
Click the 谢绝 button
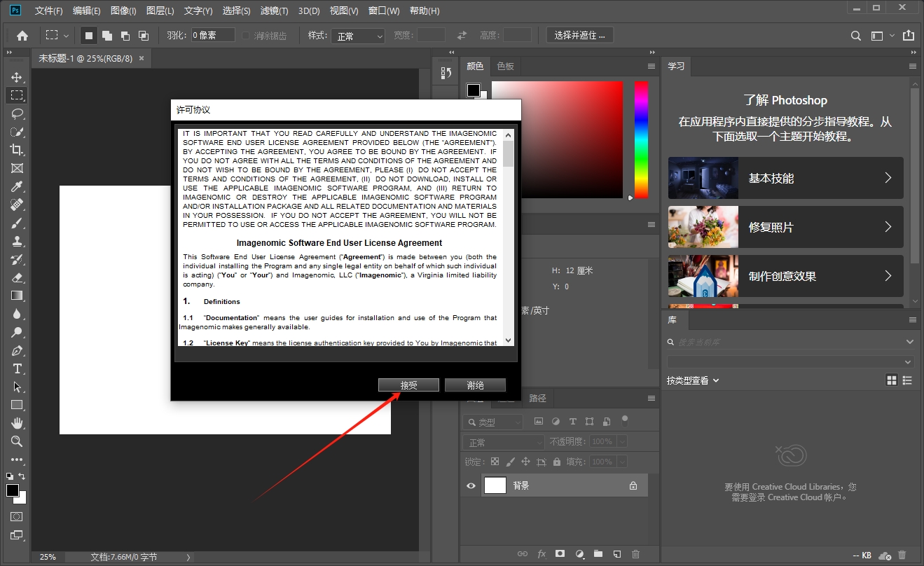click(475, 385)
